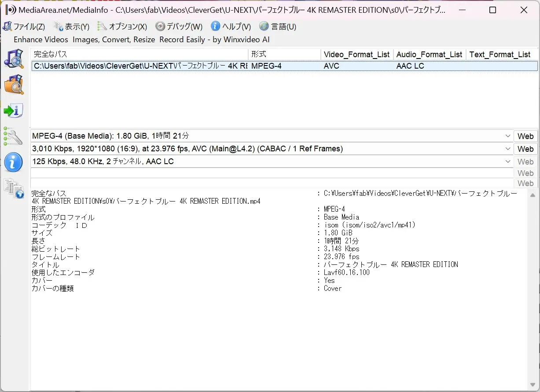This screenshot has width=540, height=392.
Task: Click the AAC LC cell in file row
Action: (x=410, y=66)
